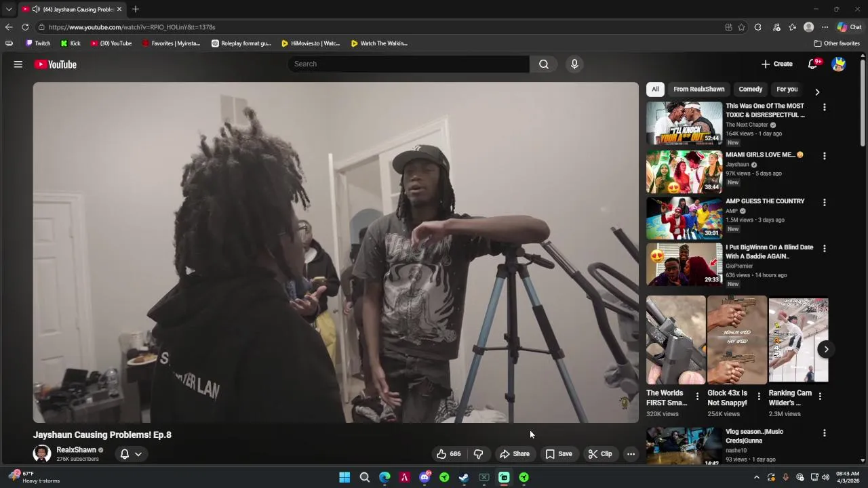
Task: Open options for BigWinnn Blind Date video
Action: tap(825, 249)
